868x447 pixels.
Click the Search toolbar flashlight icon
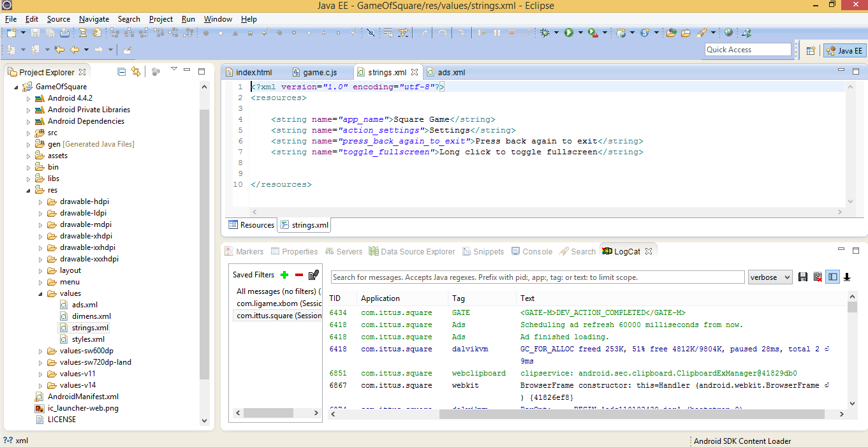coord(701,33)
